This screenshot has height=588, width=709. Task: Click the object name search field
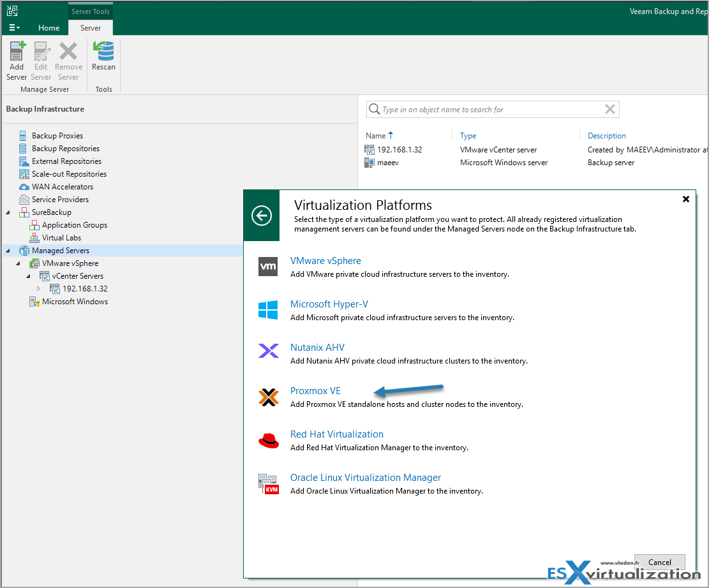(493, 110)
